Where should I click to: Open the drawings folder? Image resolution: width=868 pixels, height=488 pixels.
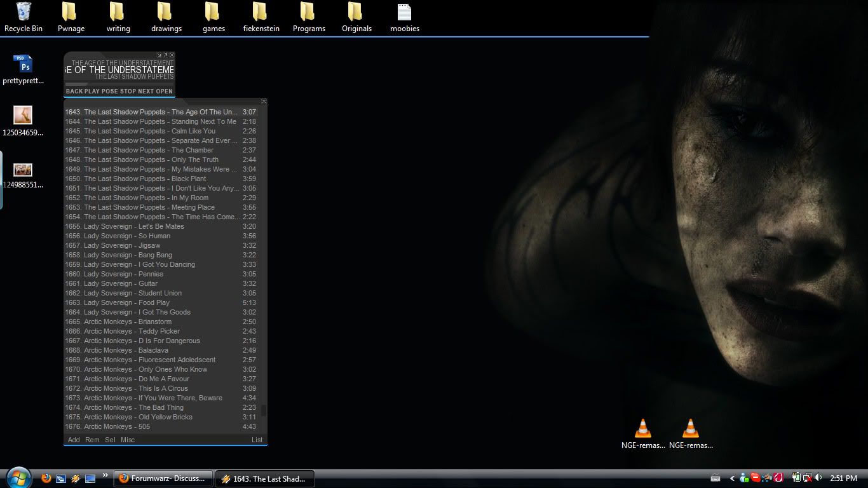pyautogui.click(x=166, y=17)
